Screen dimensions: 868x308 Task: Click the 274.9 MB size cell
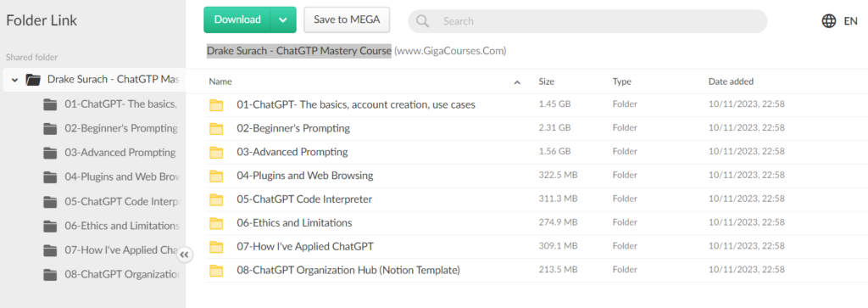click(558, 222)
